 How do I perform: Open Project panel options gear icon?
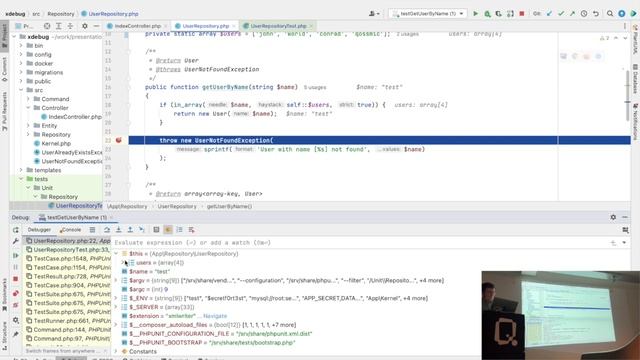click(x=84, y=26)
